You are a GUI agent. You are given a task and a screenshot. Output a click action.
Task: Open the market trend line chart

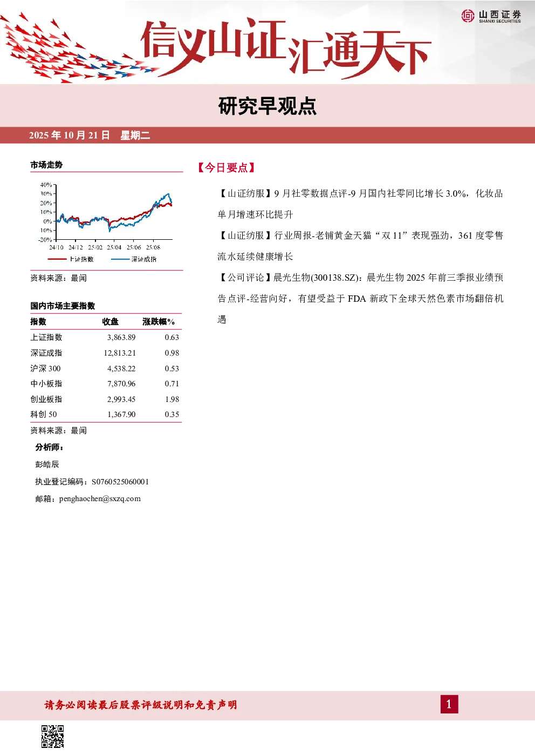(106, 222)
